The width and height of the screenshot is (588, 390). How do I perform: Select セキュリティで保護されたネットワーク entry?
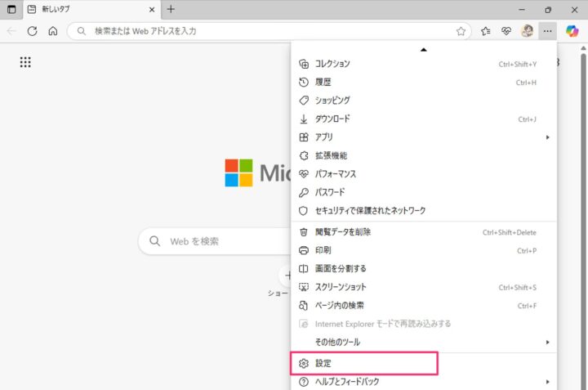(x=424, y=211)
